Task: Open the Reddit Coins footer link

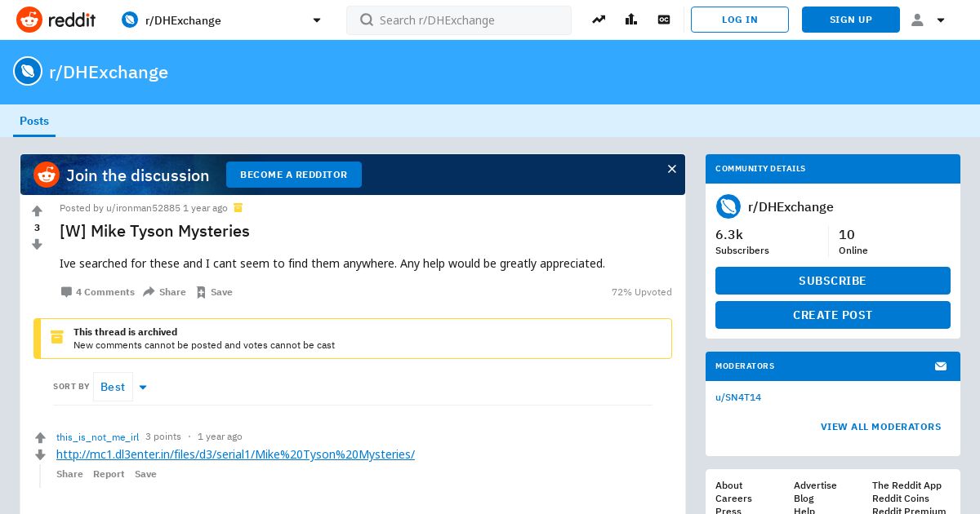Action: (x=901, y=498)
